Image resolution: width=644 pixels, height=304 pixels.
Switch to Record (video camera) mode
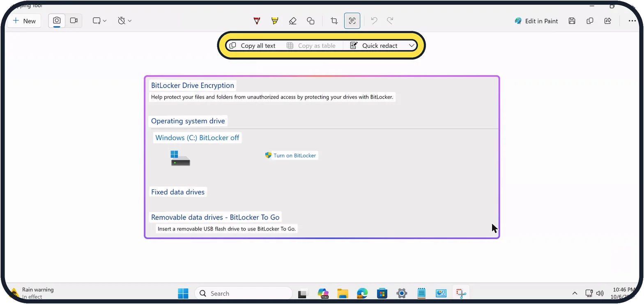[74, 21]
